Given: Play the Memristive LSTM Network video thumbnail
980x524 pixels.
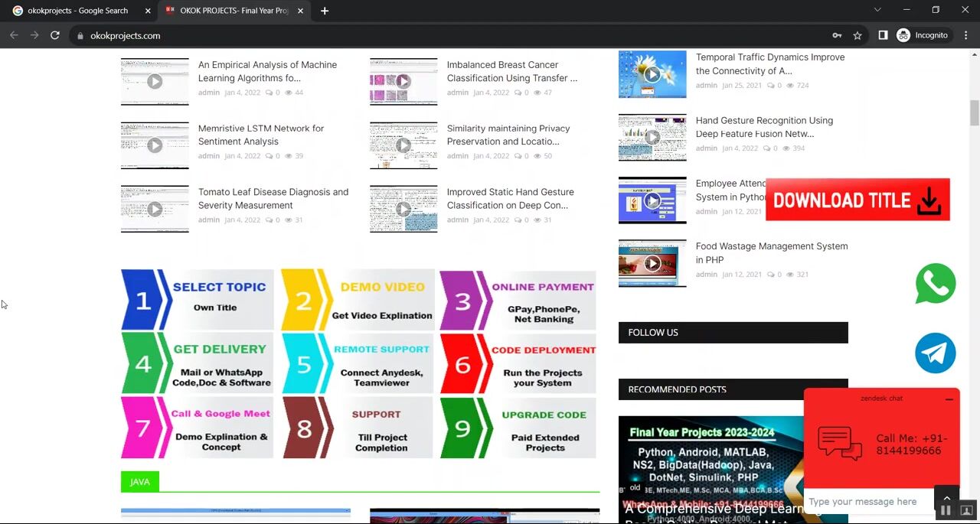Looking at the screenshot, I should [x=155, y=145].
